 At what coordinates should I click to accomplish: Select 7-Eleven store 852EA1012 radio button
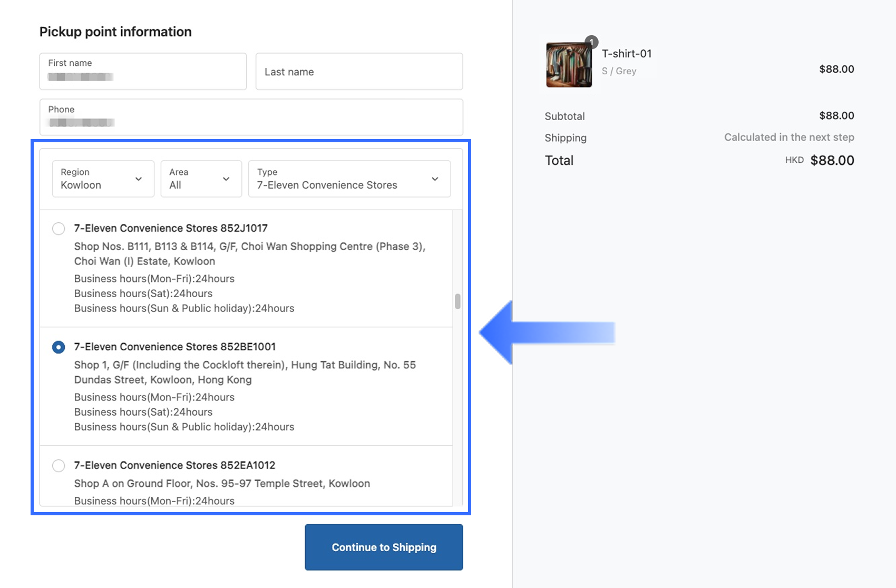pos(59,466)
